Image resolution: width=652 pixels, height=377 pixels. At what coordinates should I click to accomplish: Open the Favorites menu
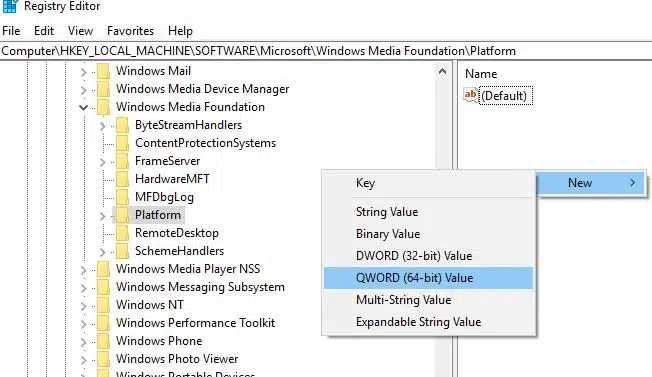[130, 31]
